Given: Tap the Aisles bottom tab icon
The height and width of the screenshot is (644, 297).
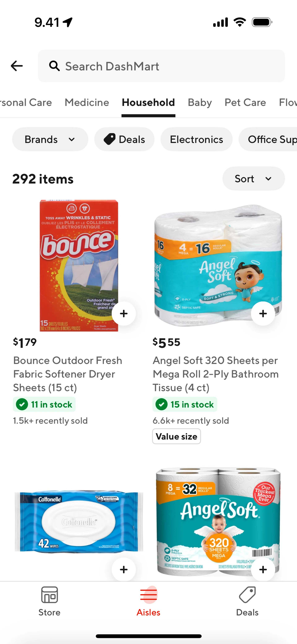Looking at the screenshot, I should point(148,595).
